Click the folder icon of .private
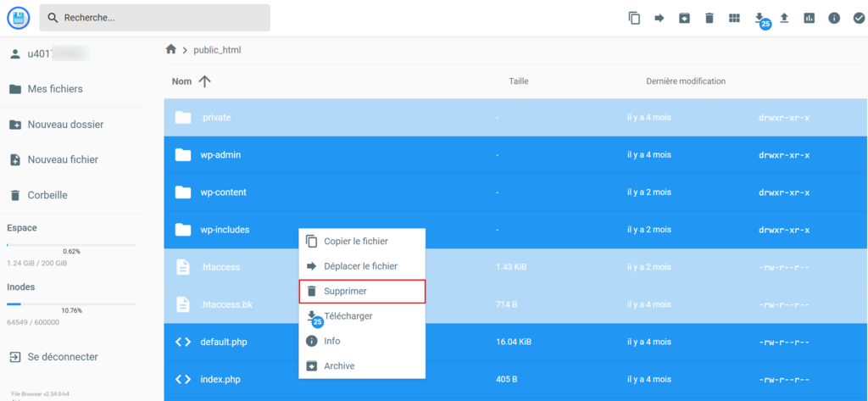868x401 pixels. [183, 118]
